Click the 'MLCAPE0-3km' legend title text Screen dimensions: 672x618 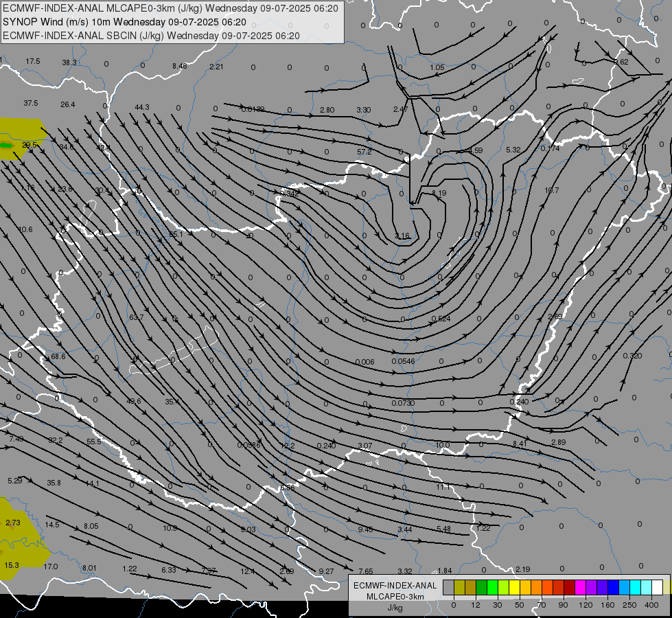(x=395, y=597)
